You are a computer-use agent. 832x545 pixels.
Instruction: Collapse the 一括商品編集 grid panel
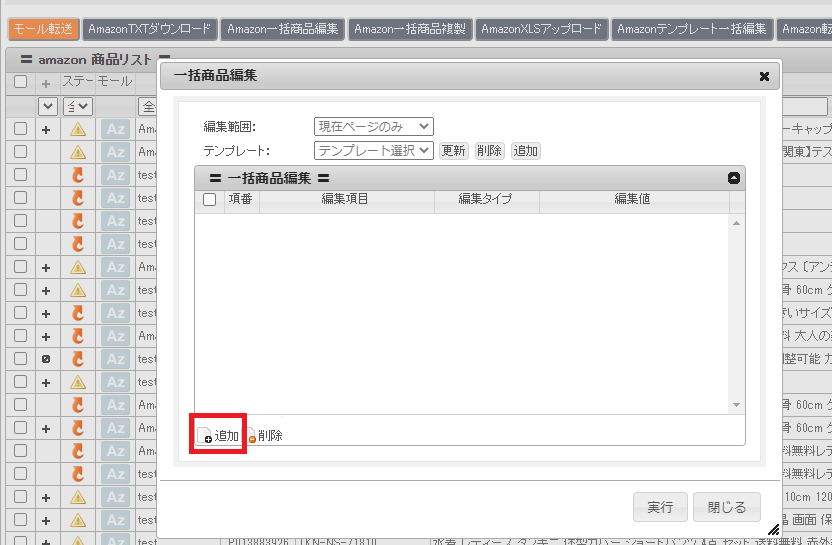734,178
